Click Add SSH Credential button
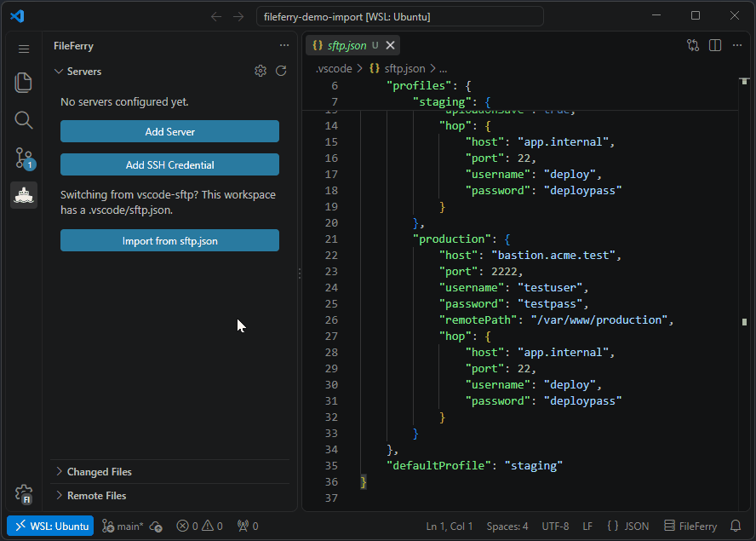Image resolution: width=756 pixels, height=541 pixels. pyautogui.click(x=169, y=164)
